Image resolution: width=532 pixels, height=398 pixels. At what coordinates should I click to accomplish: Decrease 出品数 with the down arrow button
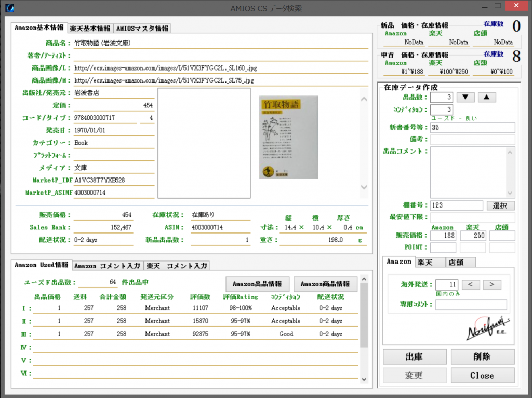(465, 98)
